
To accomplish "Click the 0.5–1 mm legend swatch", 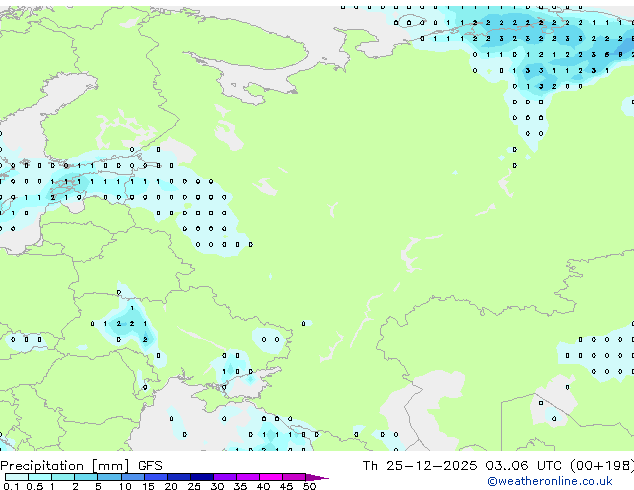I will tap(40, 477).
